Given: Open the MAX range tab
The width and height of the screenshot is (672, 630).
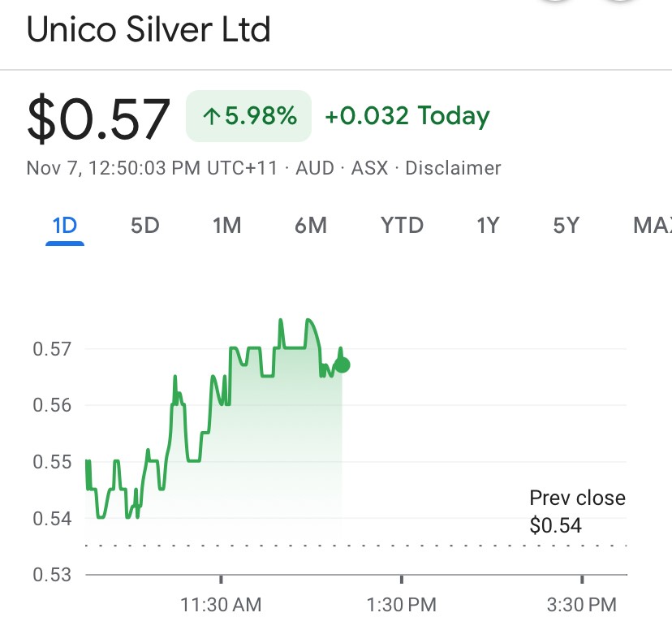Looking at the screenshot, I should 652,225.
